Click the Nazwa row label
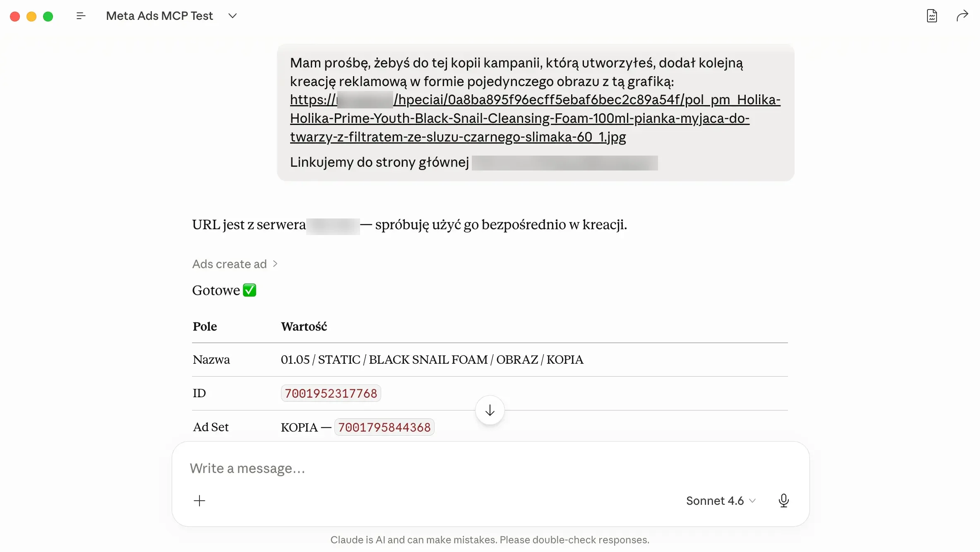Screen dimensions: 980x552 [x=211, y=360]
